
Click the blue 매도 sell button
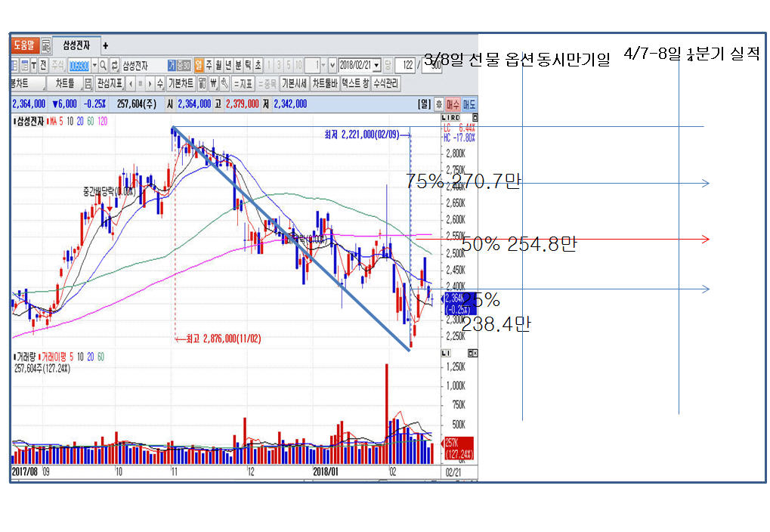coord(469,104)
